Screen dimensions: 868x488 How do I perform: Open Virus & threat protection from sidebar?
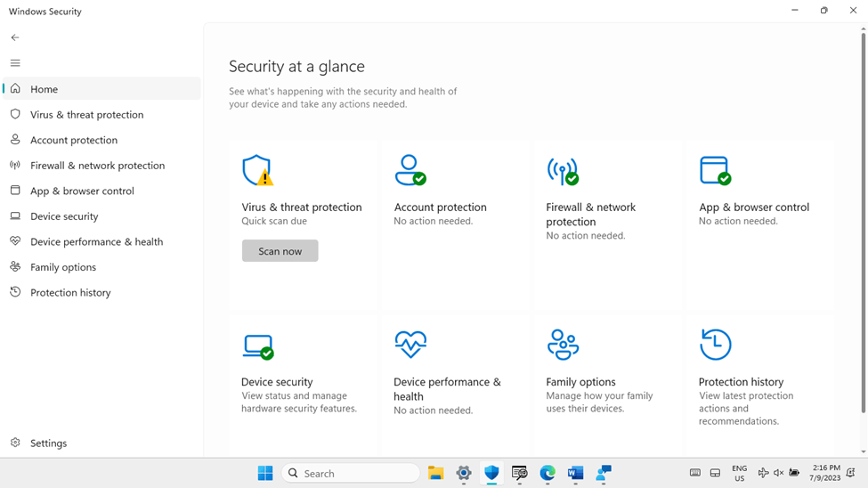click(101, 114)
